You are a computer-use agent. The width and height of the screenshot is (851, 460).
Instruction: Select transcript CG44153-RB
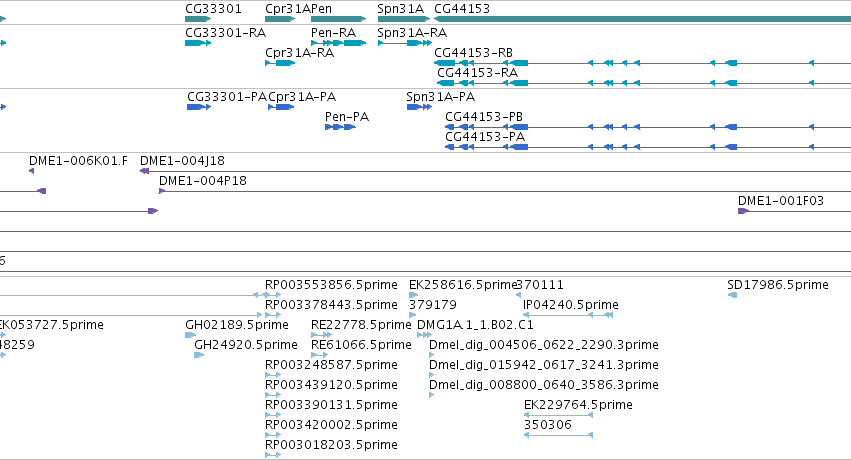tap(643, 63)
